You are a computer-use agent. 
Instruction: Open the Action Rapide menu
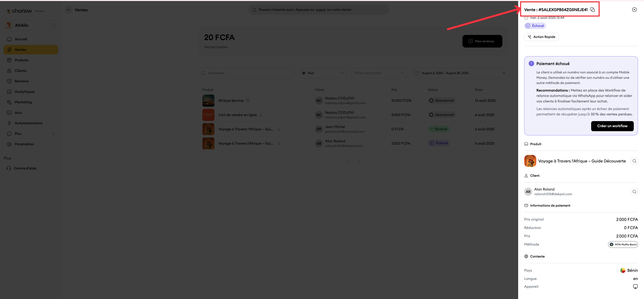pos(541,37)
